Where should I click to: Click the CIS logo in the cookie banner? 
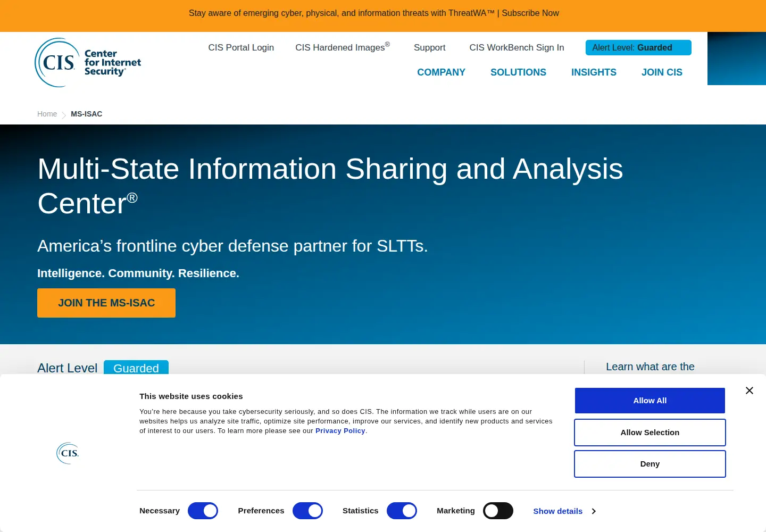pyautogui.click(x=68, y=453)
